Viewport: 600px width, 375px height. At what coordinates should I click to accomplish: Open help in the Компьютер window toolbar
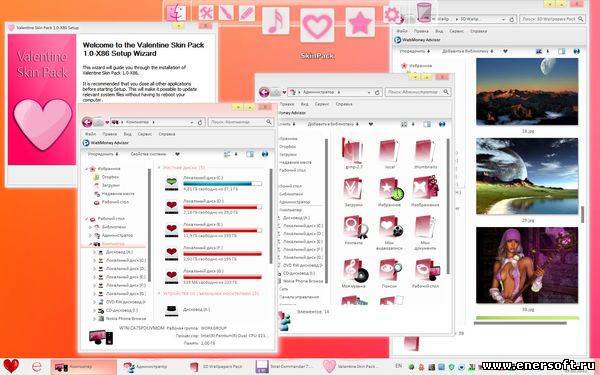[x=265, y=154]
